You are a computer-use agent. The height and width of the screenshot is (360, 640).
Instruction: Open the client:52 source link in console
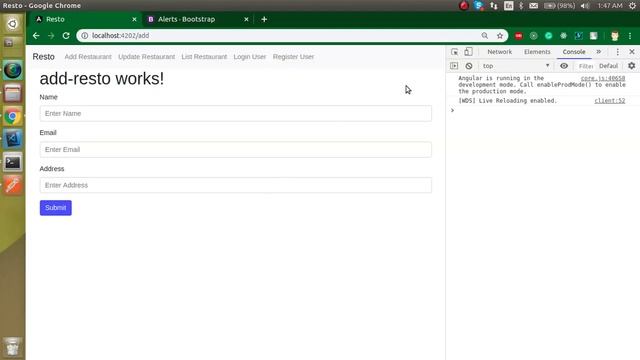click(x=610, y=100)
